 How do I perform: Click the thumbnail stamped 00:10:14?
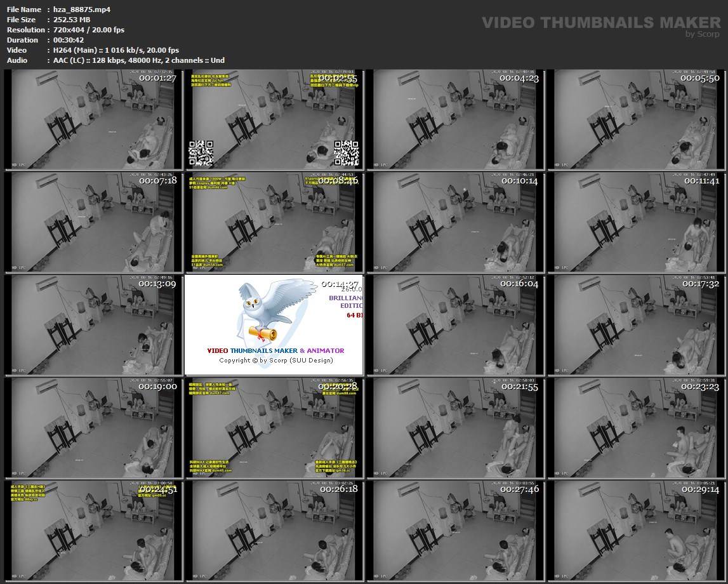pyautogui.click(x=456, y=222)
